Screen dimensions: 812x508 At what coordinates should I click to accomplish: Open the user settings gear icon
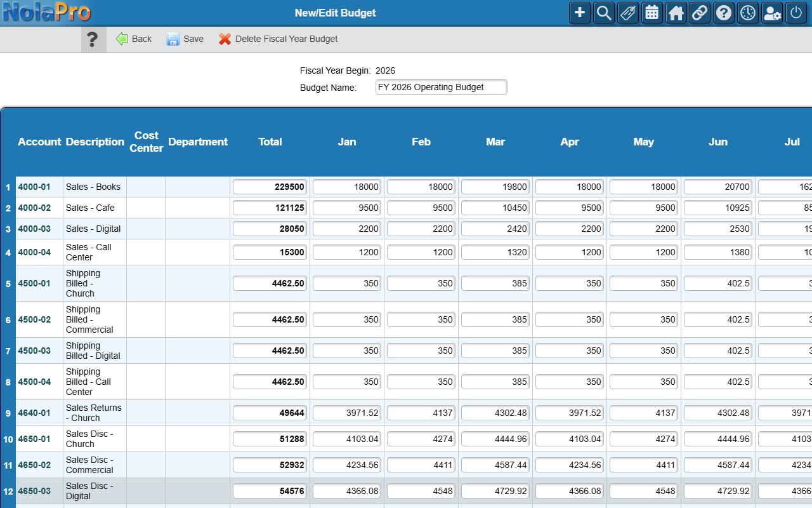click(x=772, y=13)
